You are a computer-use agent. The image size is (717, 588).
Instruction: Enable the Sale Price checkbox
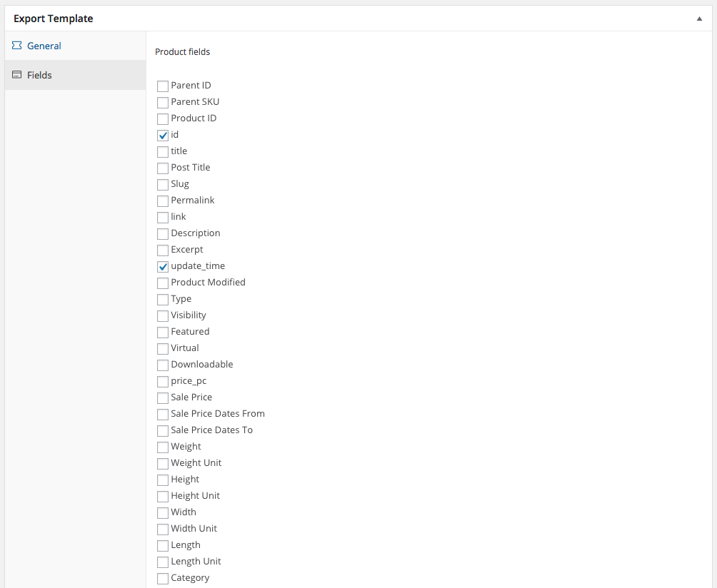[x=163, y=398]
